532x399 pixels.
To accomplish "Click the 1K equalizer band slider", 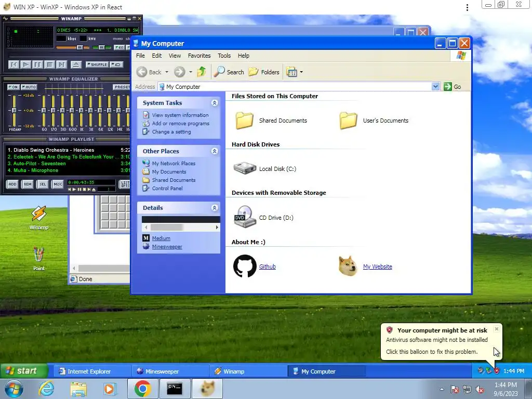I will pos(82,110).
